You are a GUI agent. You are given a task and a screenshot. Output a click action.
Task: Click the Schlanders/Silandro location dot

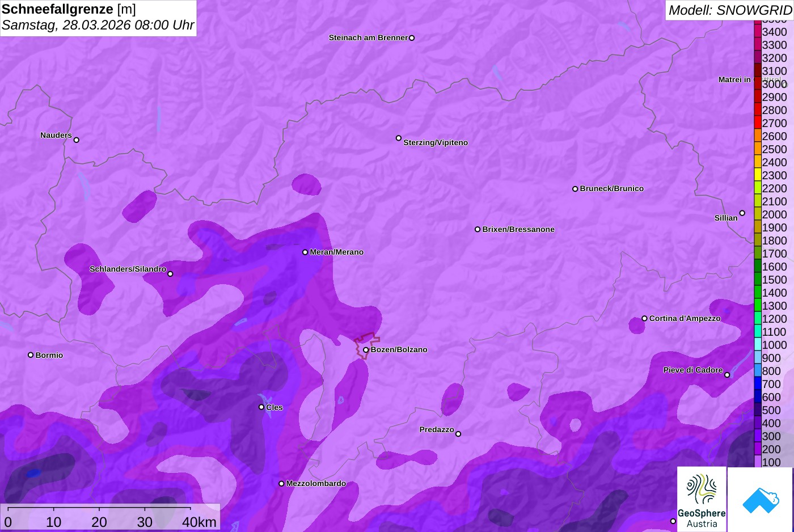click(x=170, y=274)
